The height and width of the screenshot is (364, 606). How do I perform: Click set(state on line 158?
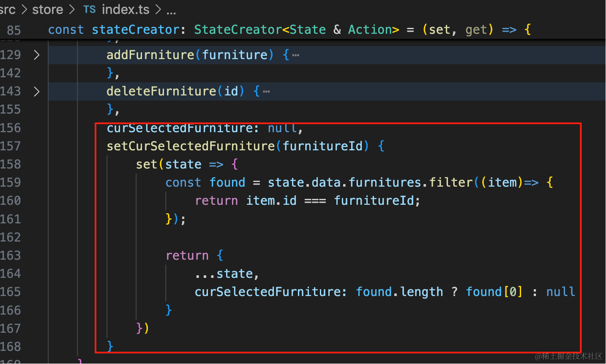(169, 164)
